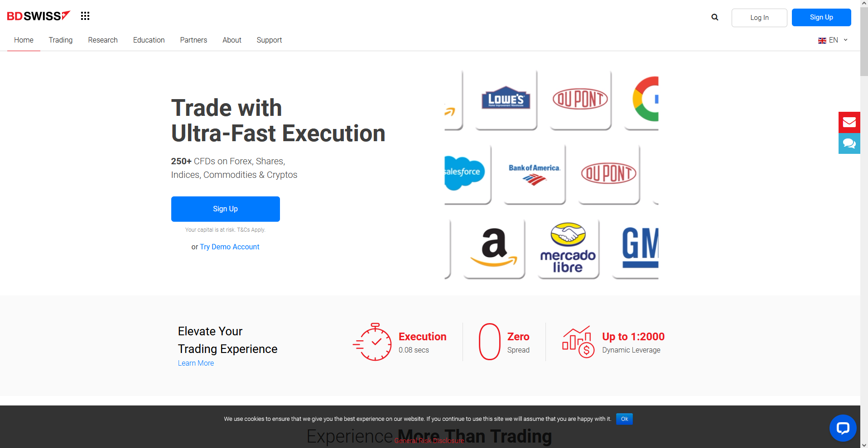868x448 pixels.
Task: Click the vertical scrollbar thumb
Action: click(x=864, y=41)
